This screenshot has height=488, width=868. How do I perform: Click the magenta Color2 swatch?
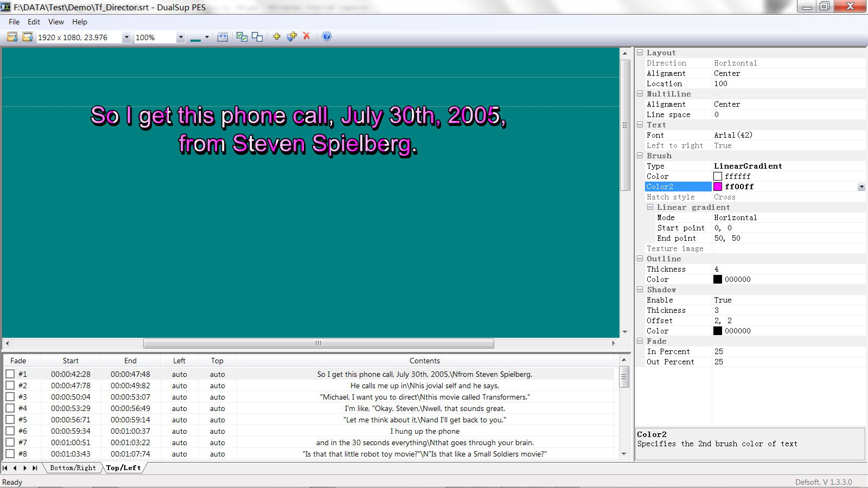[718, 187]
